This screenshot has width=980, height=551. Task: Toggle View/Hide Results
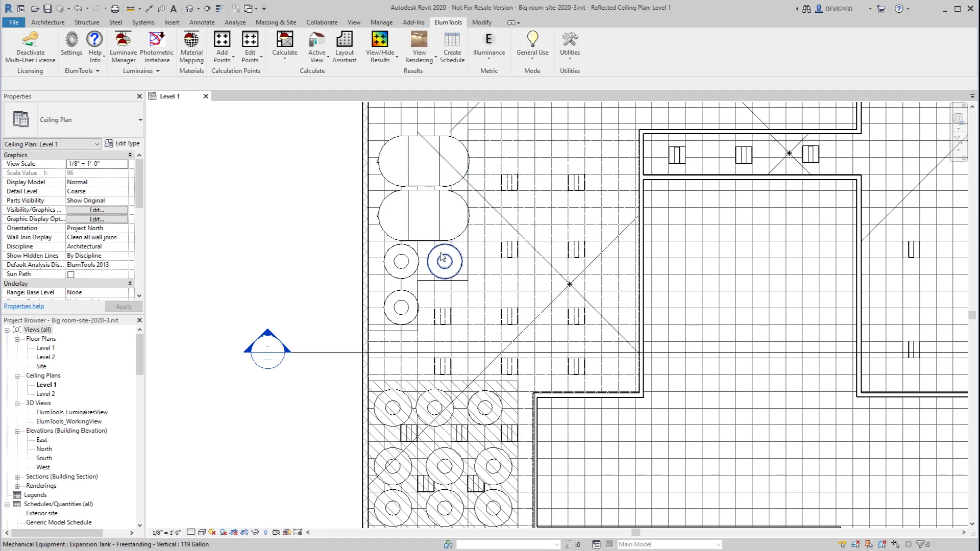pyautogui.click(x=380, y=47)
